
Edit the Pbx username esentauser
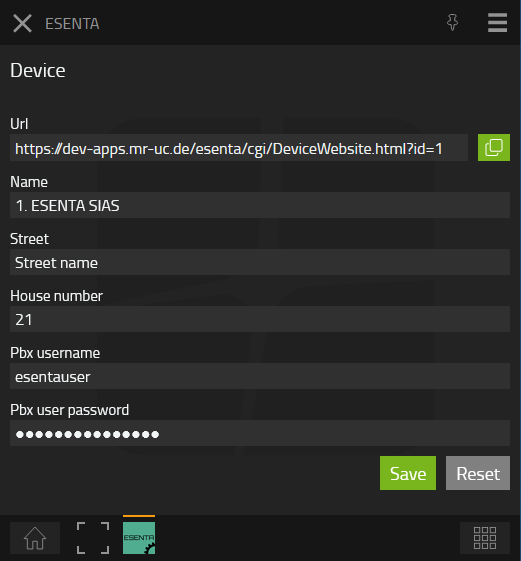[260, 376]
